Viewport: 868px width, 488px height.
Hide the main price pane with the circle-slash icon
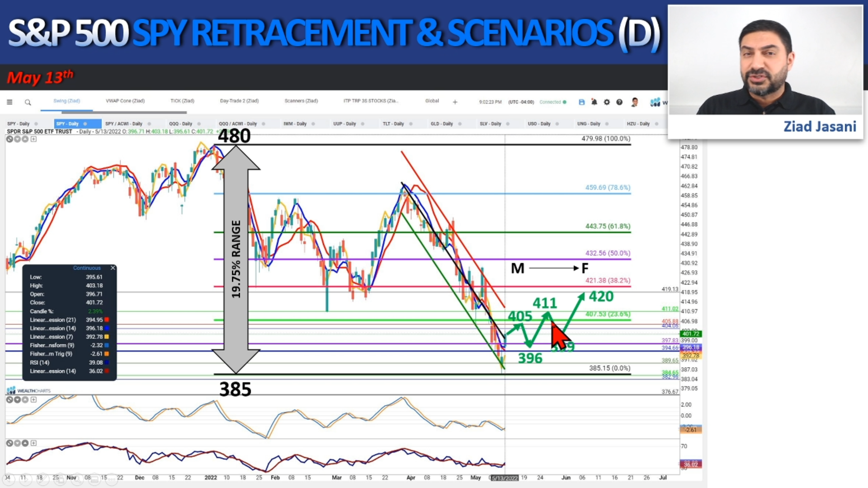point(9,139)
